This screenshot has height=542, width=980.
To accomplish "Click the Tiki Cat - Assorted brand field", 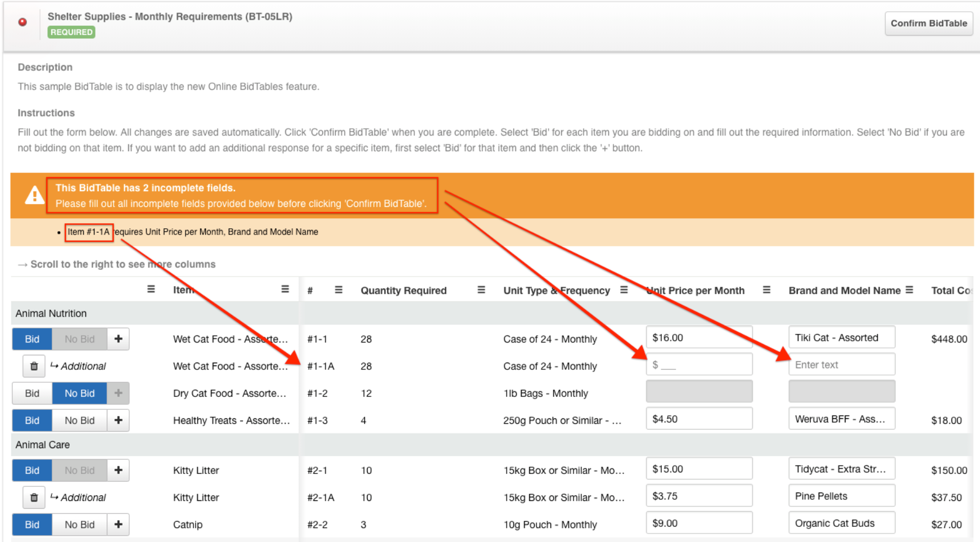I will 842,337.
